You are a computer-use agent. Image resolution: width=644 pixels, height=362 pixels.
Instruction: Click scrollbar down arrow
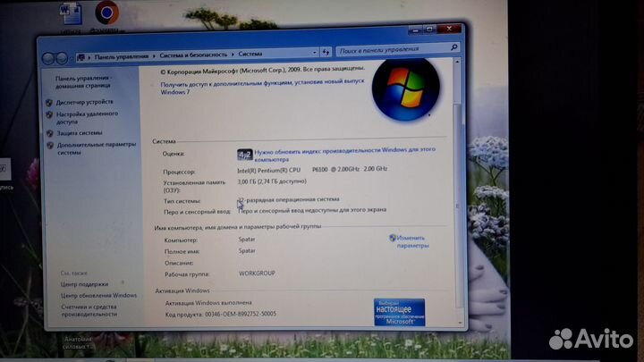point(460,323)
